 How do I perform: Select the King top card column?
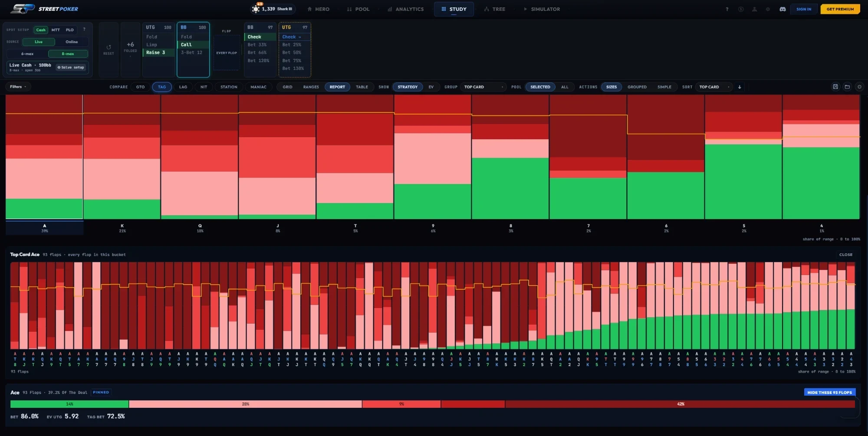122,157
